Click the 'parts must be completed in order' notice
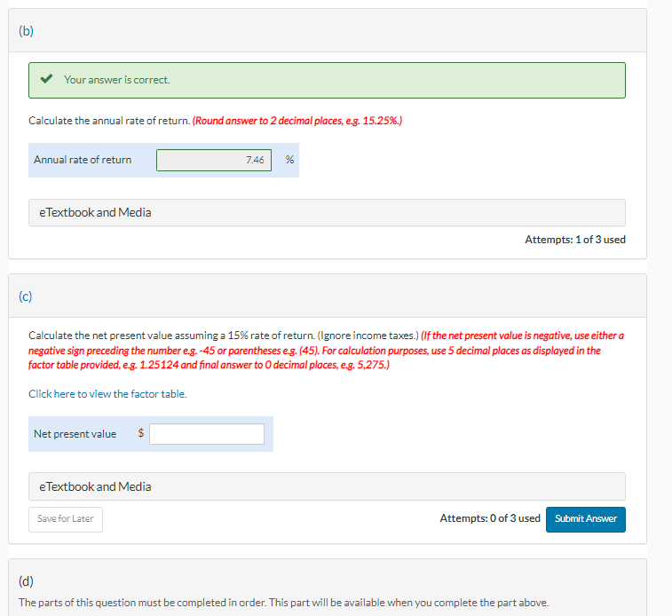 click(x=283, y=603)
